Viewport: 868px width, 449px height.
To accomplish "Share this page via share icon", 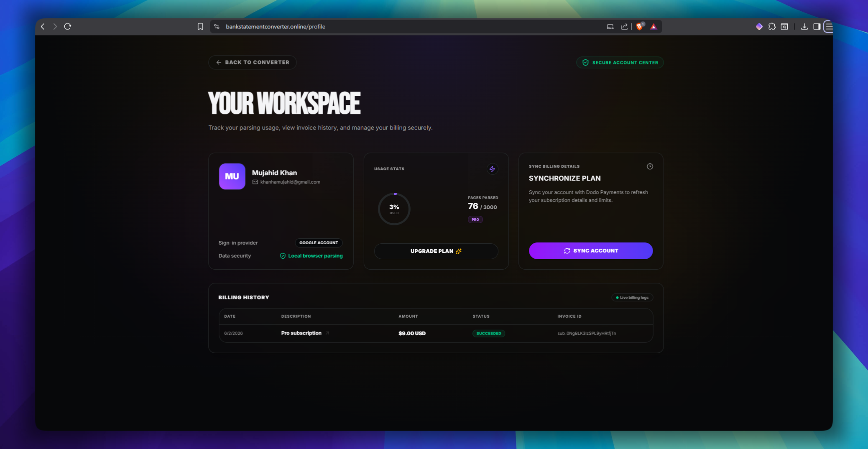I will pos(624,26).
